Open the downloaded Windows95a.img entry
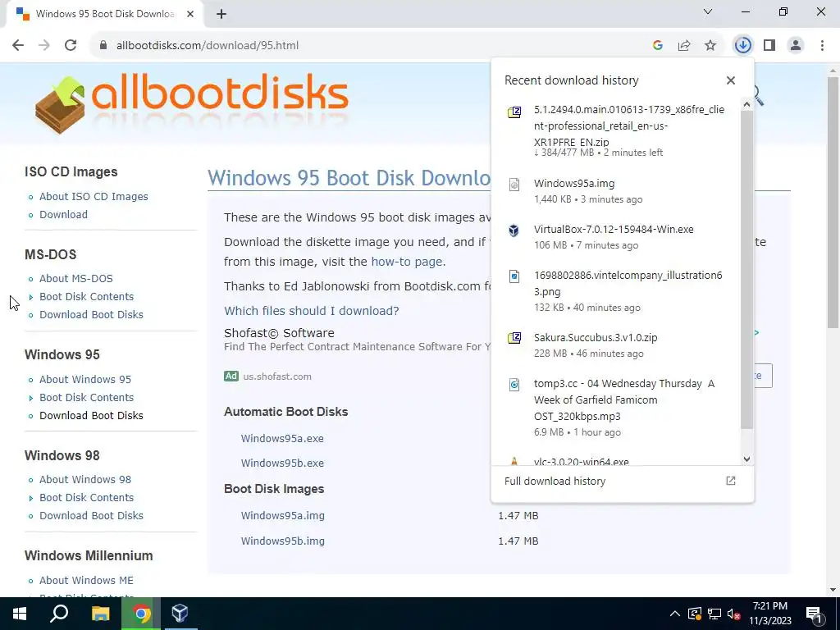Screen dimensions: 840x630 coord(615,190)
